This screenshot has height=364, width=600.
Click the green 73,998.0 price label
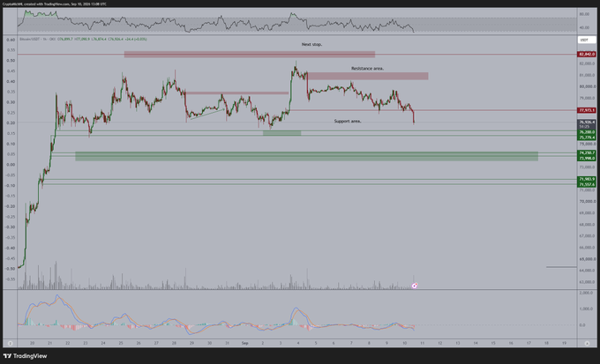(587, 158)
